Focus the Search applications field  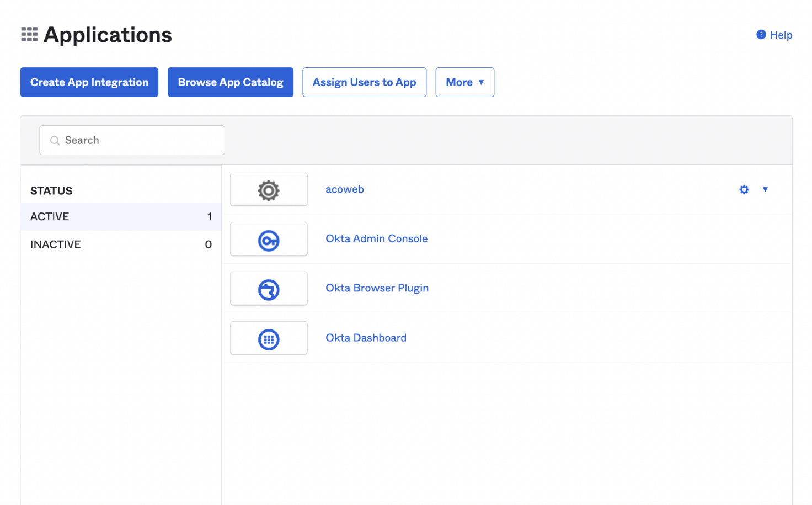[132, 140]
